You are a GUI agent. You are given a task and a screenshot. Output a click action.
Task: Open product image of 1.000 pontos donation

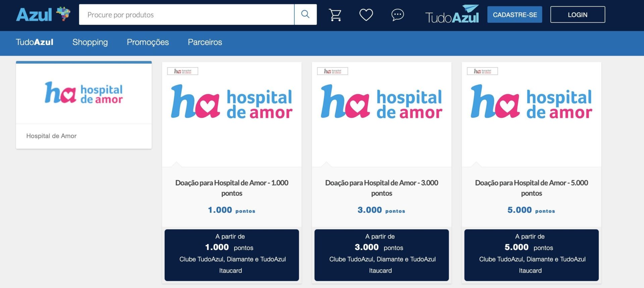232,101
